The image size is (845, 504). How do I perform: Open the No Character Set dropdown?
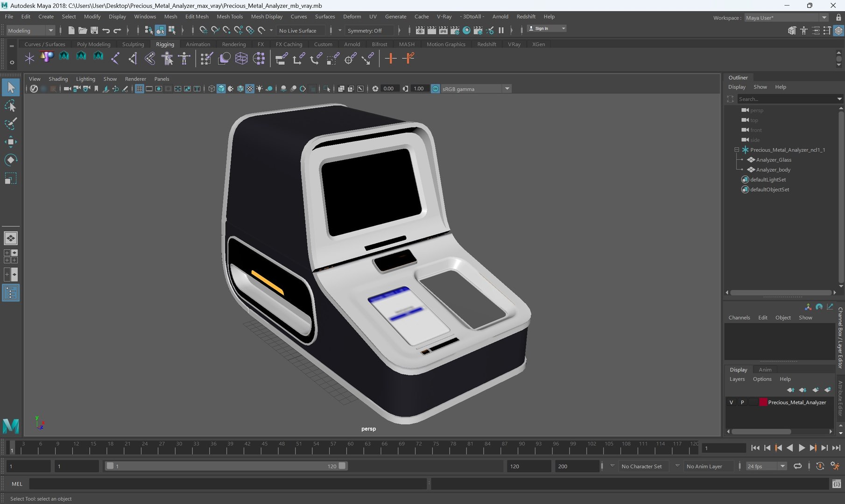tap(645, 466)
